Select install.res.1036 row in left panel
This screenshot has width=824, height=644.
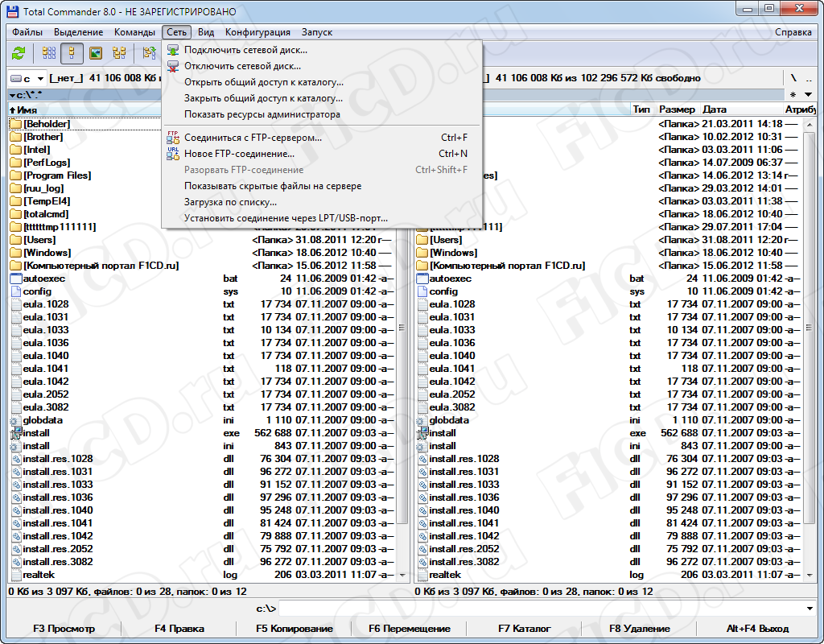pos(202,497)
